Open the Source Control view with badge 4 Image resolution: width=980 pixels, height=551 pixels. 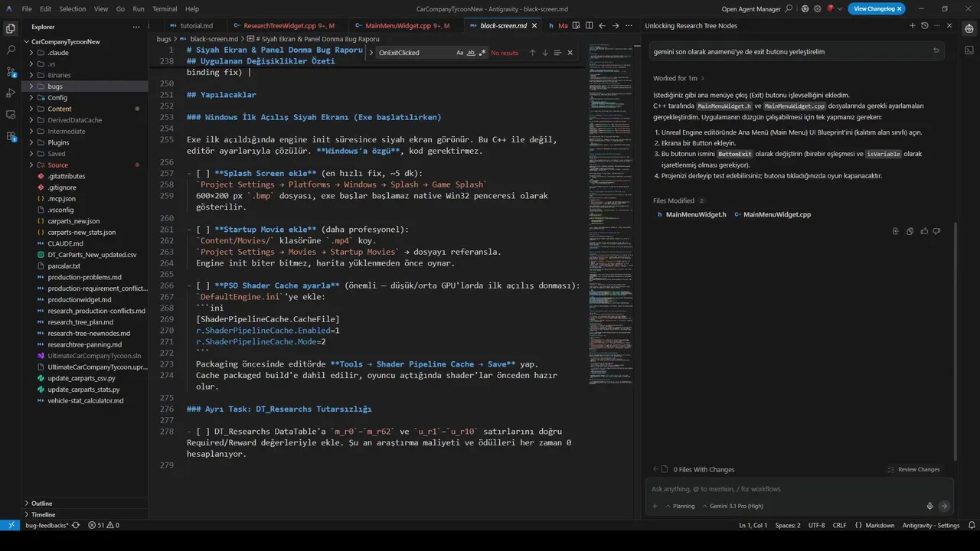11,71
